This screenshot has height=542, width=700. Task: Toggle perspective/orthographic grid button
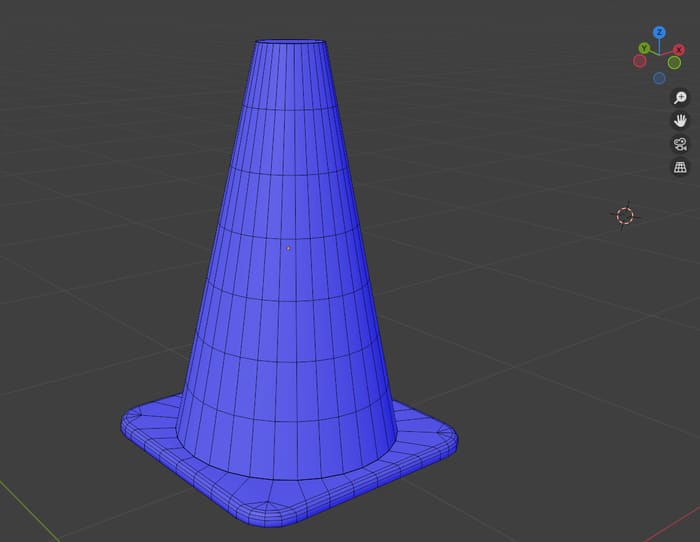[680, 167]
